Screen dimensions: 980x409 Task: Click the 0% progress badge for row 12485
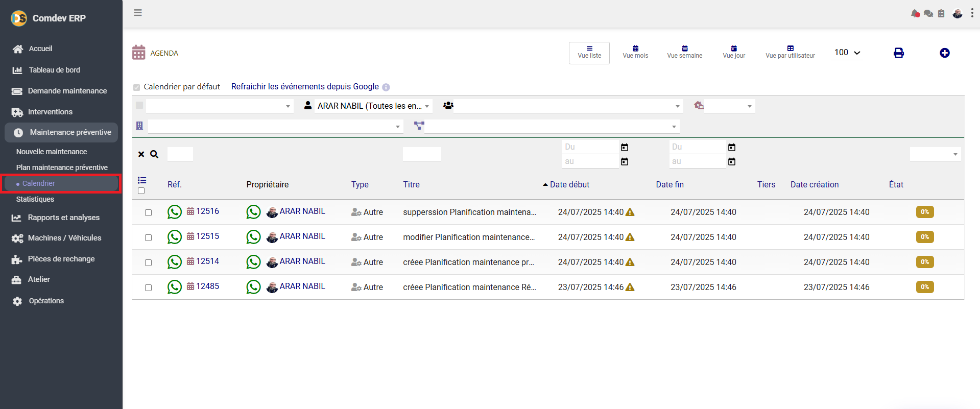click(x=925, y=287)
